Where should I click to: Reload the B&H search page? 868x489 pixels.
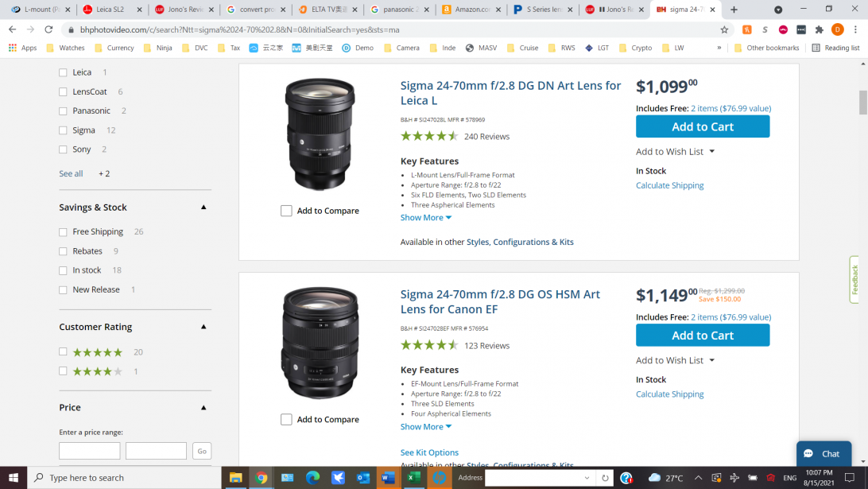(48, 29)
